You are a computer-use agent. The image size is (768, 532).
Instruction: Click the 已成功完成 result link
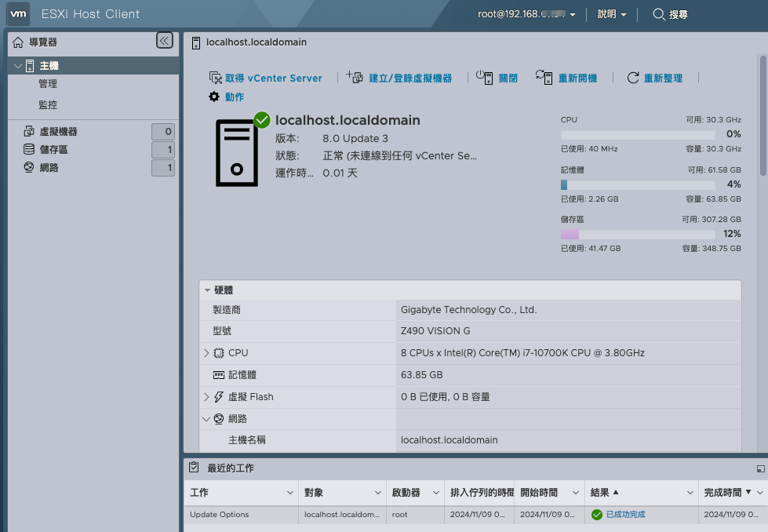tap(625, 515)
